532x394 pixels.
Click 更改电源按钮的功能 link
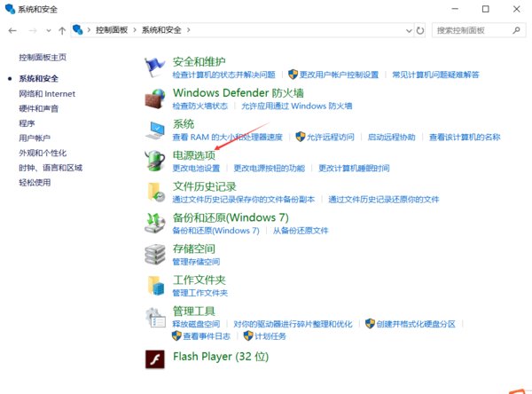(x=269, y=168)
